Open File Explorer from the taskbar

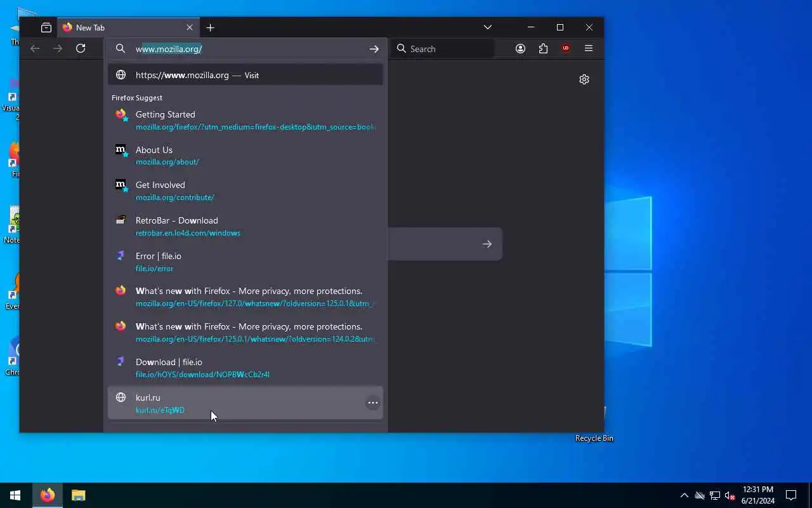point(78,495)
